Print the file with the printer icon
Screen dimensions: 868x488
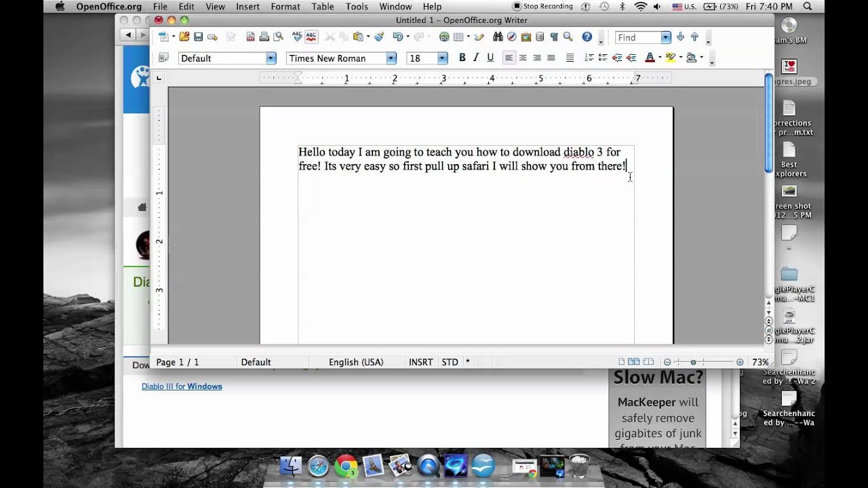[x=264, y=37]
